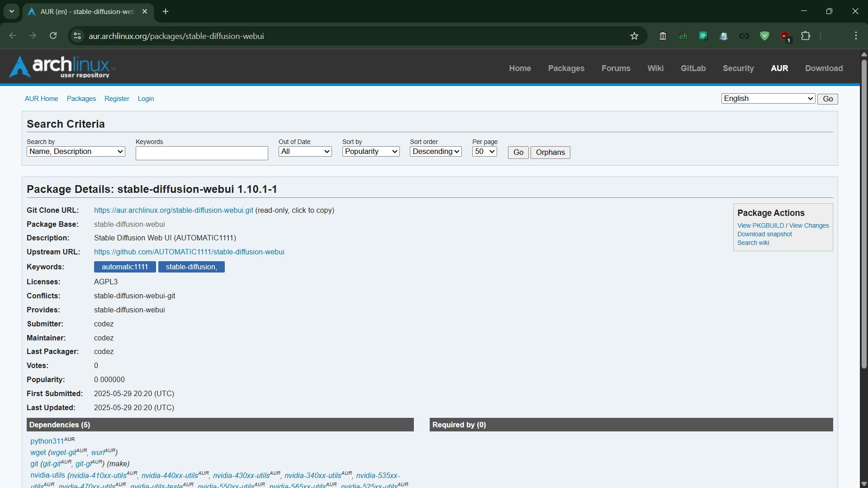868x488 pixels.
Task: Click the red extension icon with badge 1
Action: [785, 36]
